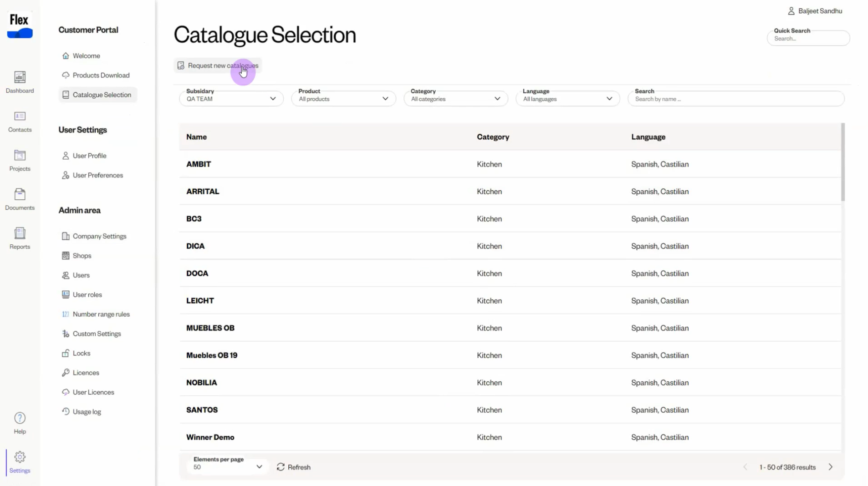The image size is (868, 486).
Task: Click the table vertical scrollbar
Action: tap(843, 162)
